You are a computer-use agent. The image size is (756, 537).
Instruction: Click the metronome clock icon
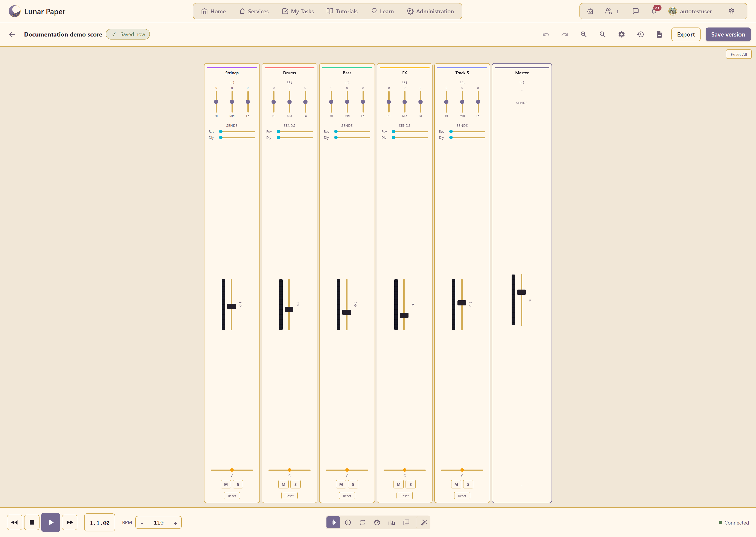(x=377, y=522)
